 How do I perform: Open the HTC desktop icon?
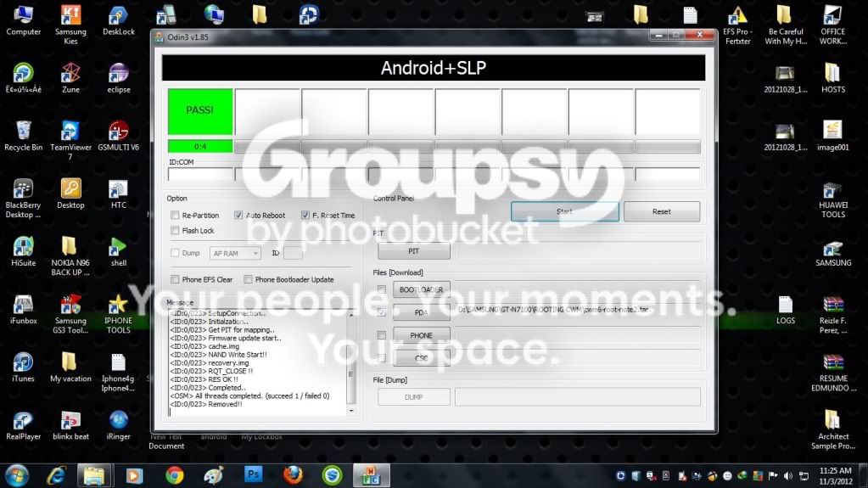[119, 194]
